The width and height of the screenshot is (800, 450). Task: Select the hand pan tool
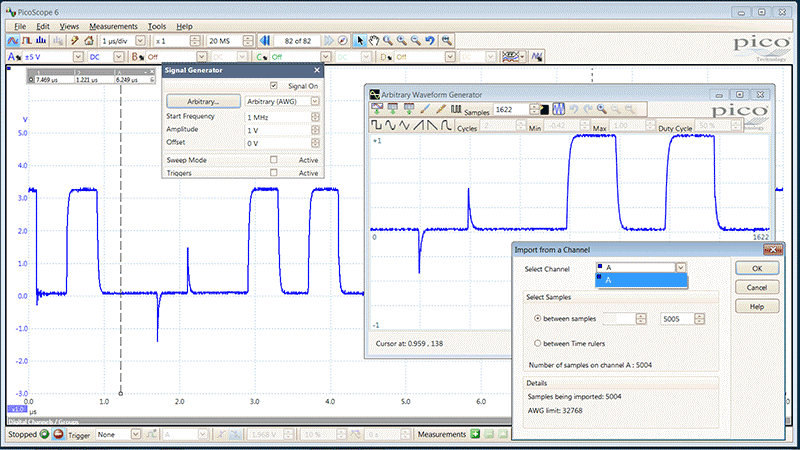373,41
